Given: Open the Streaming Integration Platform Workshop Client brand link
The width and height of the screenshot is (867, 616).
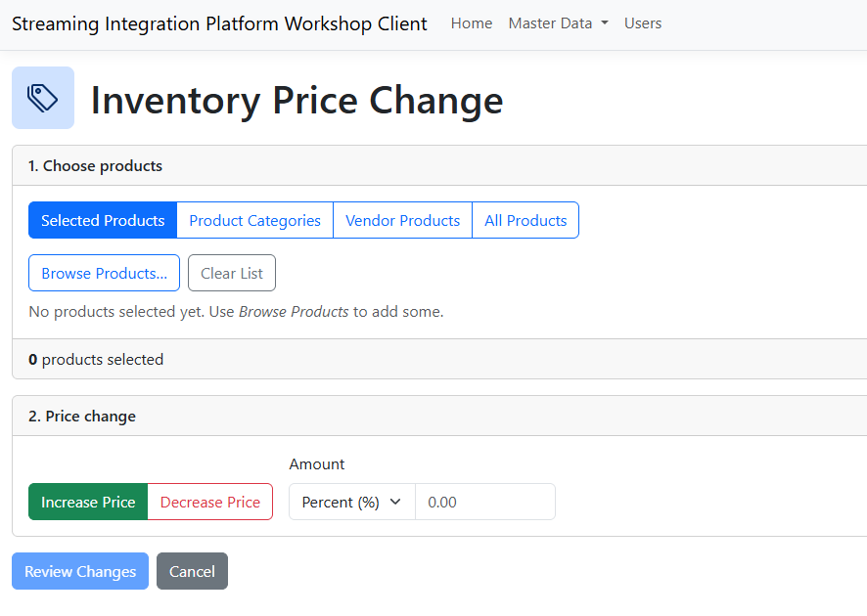Looking at the screenshot, I should pyautogui.click(x=219, y=23).
